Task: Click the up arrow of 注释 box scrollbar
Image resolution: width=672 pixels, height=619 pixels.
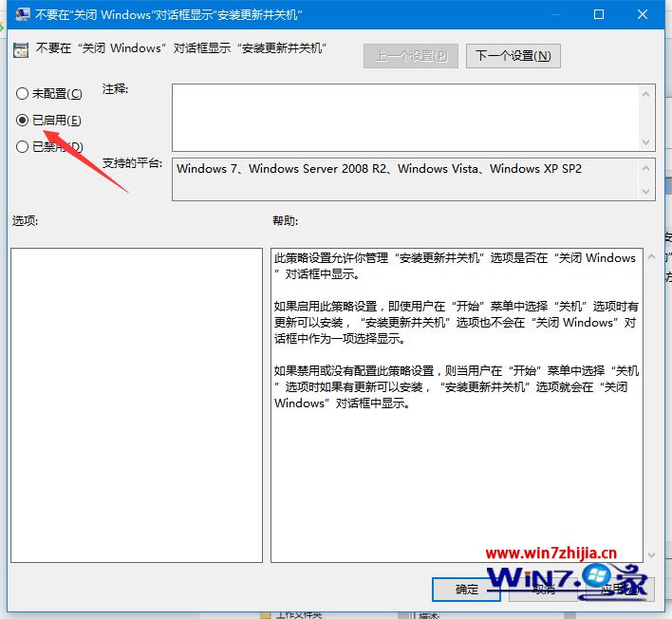Action: [x=645, y=94]
